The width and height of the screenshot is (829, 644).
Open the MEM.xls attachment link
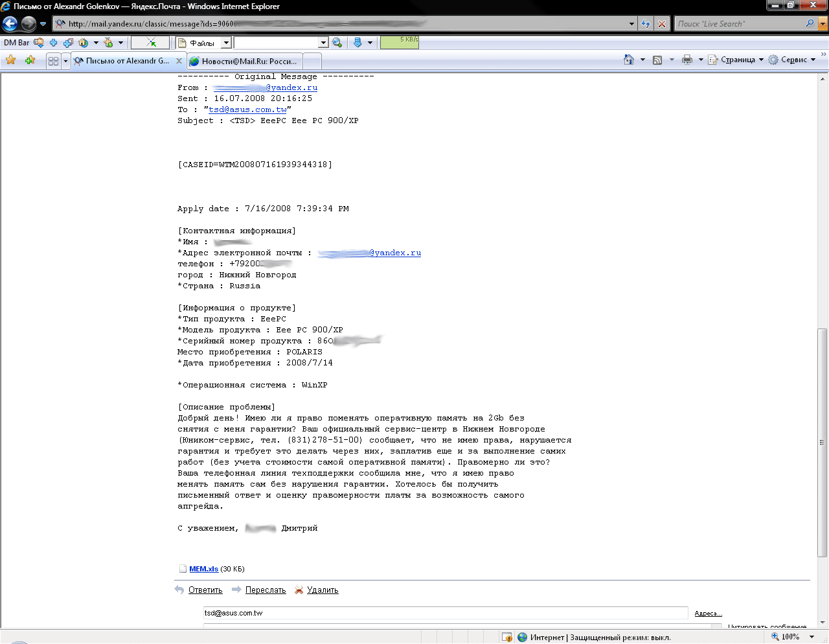point(203,569)
